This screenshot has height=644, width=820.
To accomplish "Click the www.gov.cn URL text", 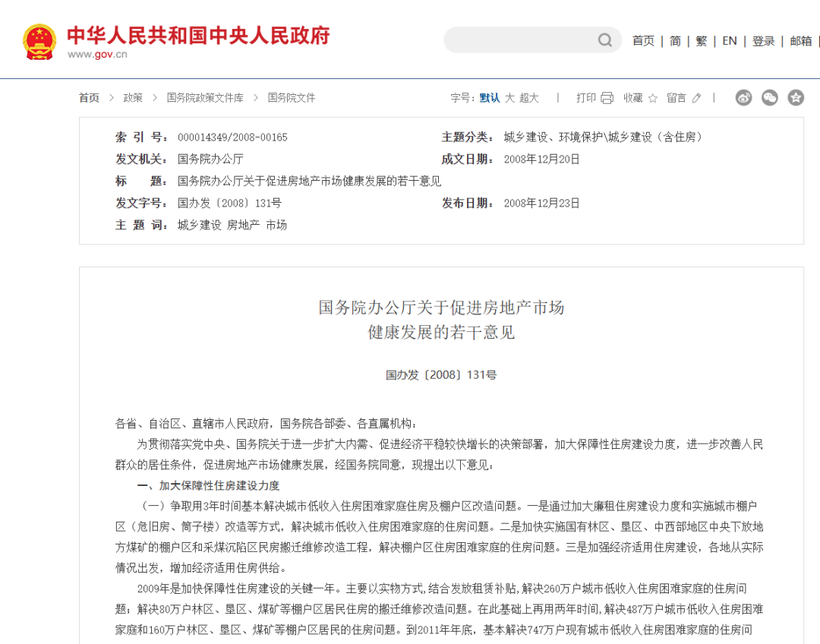I will coord(97,55).
